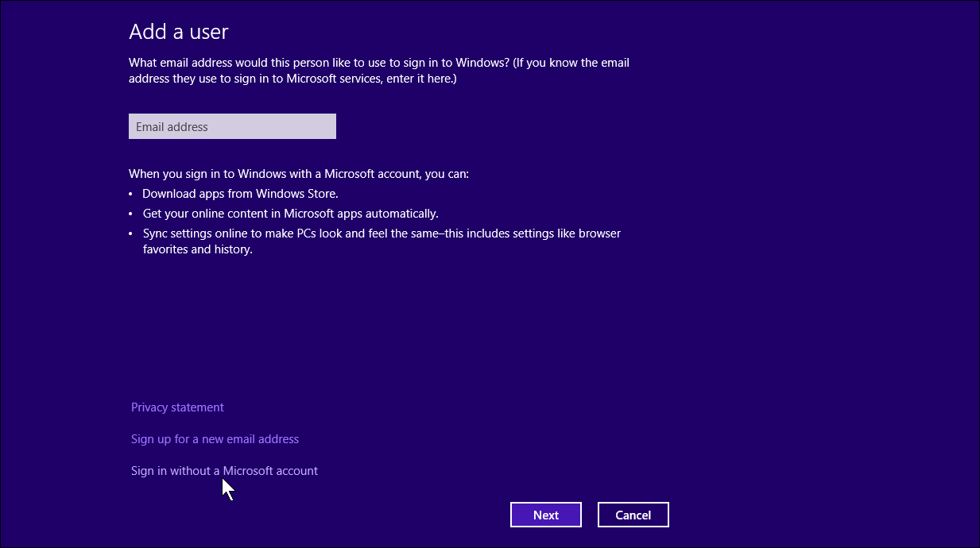Viewport: 980px width, 548px height.
Task: Click the Email address input field
Action: pyautogui.click(x=232, y=126)
